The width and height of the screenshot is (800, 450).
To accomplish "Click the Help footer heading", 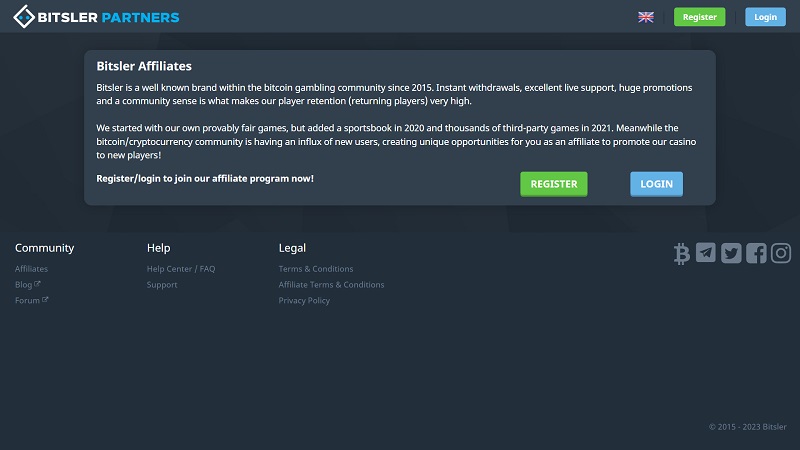I will [159, 248].
